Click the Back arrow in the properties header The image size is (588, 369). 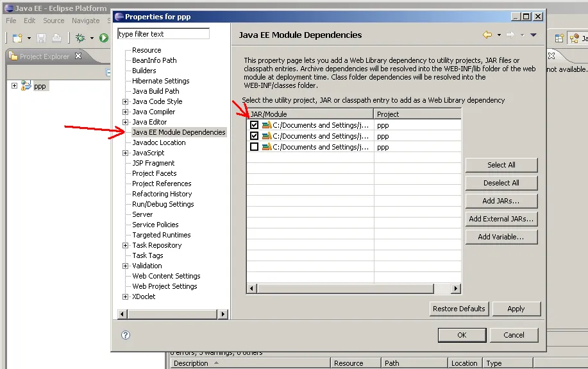[x=487, y=35]
